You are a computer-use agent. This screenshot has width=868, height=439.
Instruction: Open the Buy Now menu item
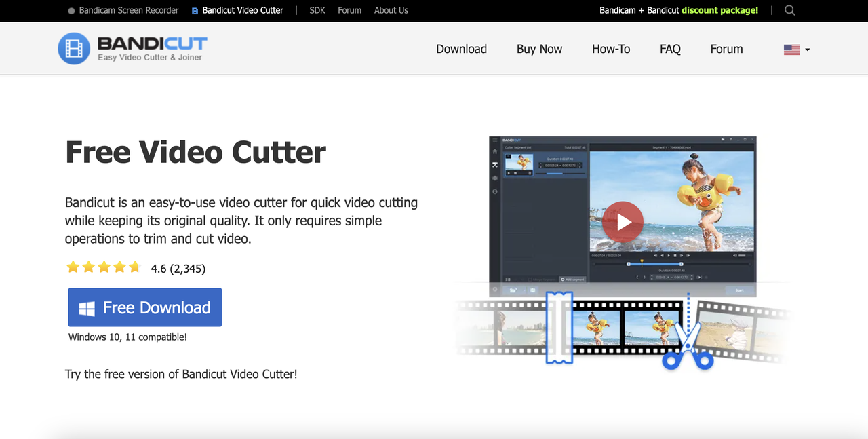pyautogui.click(x=539, y=49)
